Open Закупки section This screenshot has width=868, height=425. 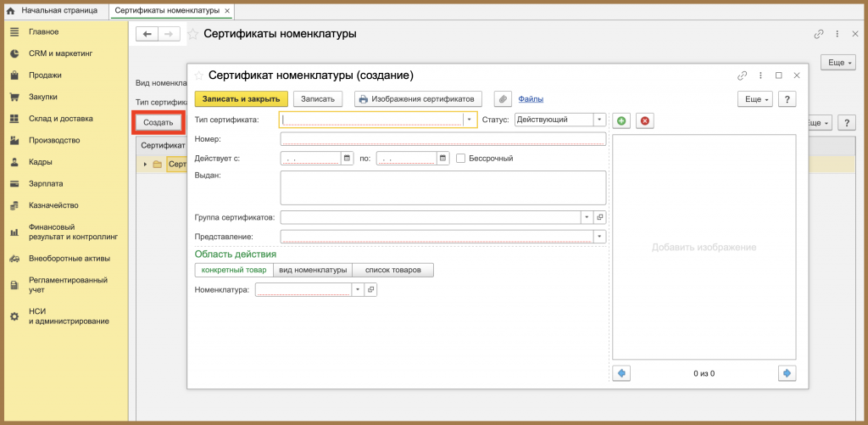42,97
